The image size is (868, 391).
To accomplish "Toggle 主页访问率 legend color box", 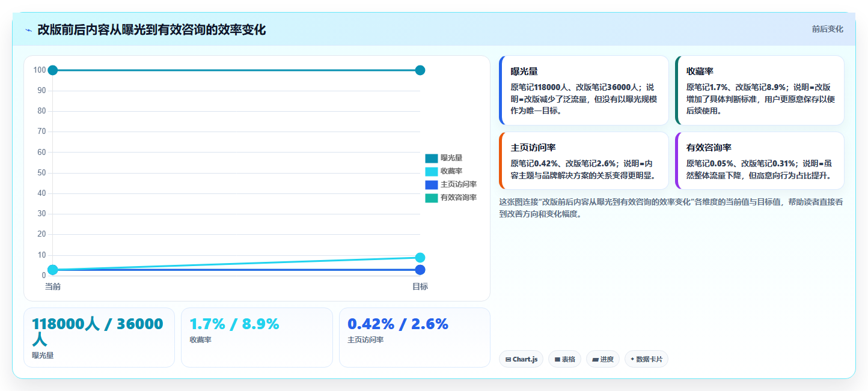I will [432, 185].
